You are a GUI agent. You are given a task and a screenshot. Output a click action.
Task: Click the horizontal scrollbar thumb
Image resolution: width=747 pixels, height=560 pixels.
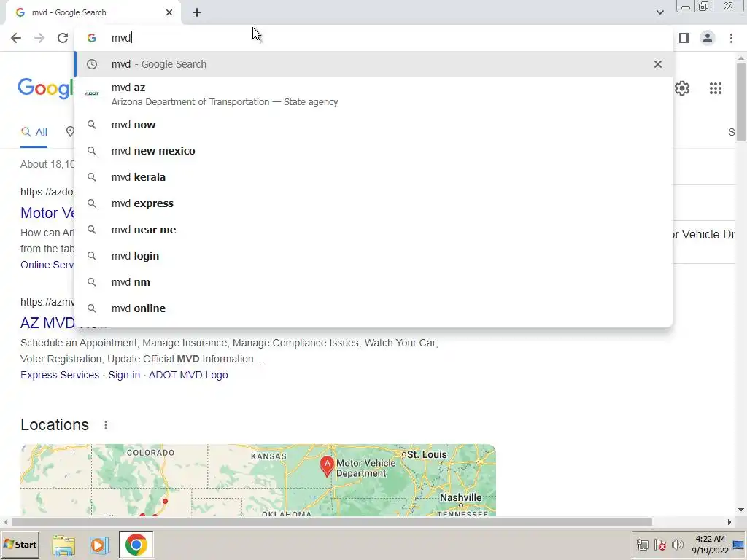[x=332, y=522]
